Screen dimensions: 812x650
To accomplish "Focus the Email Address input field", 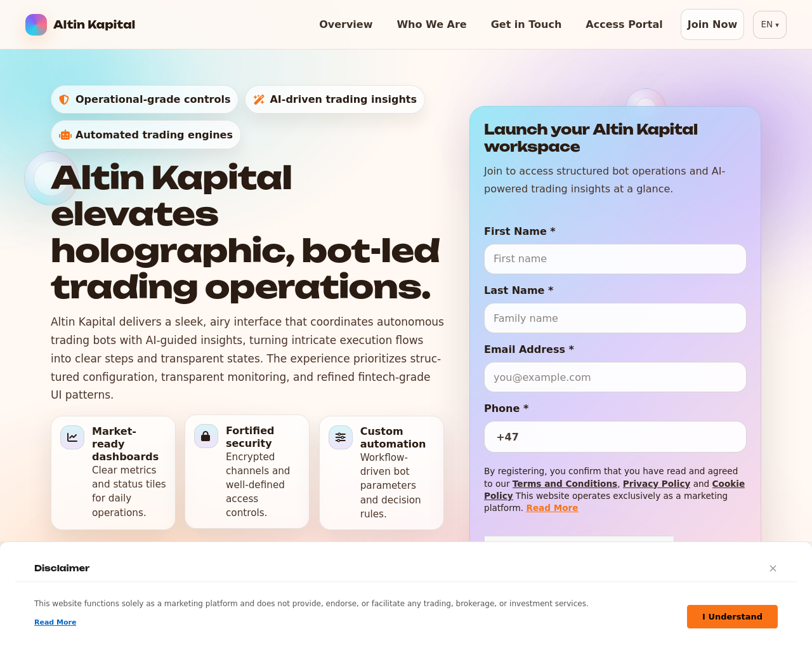I will point(615,377).
